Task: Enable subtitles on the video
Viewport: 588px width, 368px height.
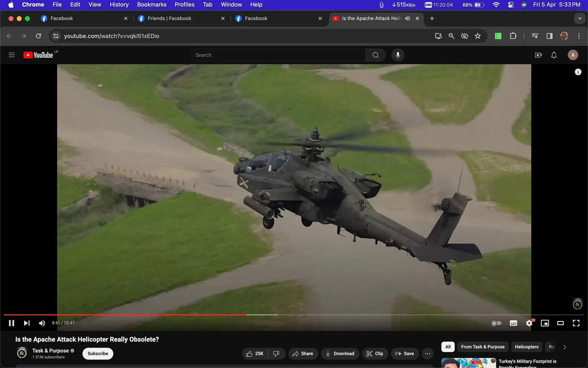Action: click(513, 323)
